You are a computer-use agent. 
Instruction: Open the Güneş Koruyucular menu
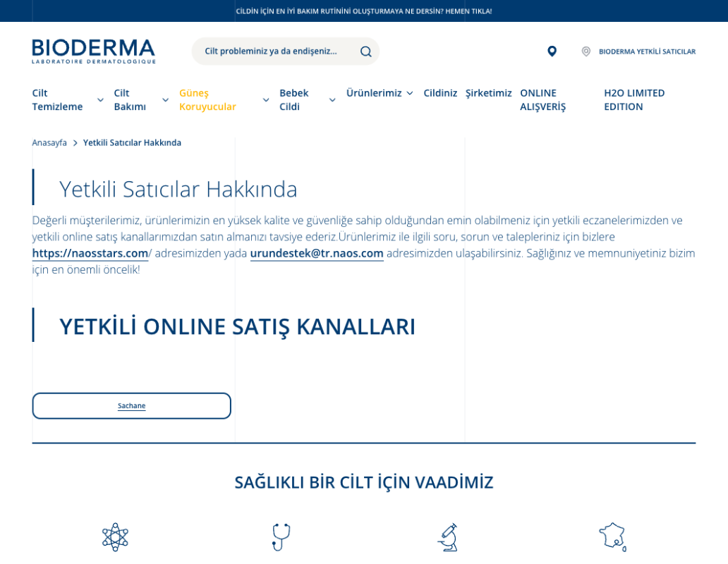point(207,99)
